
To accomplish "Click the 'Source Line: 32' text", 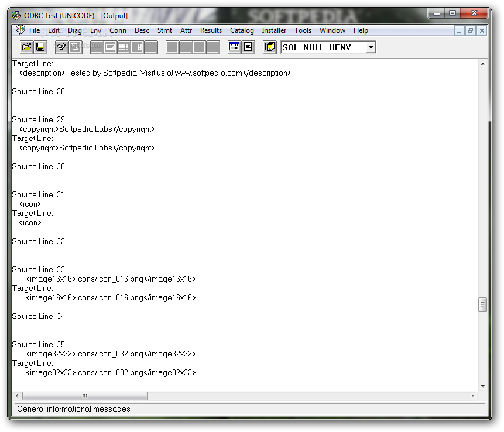I will (x=38, y=241).
